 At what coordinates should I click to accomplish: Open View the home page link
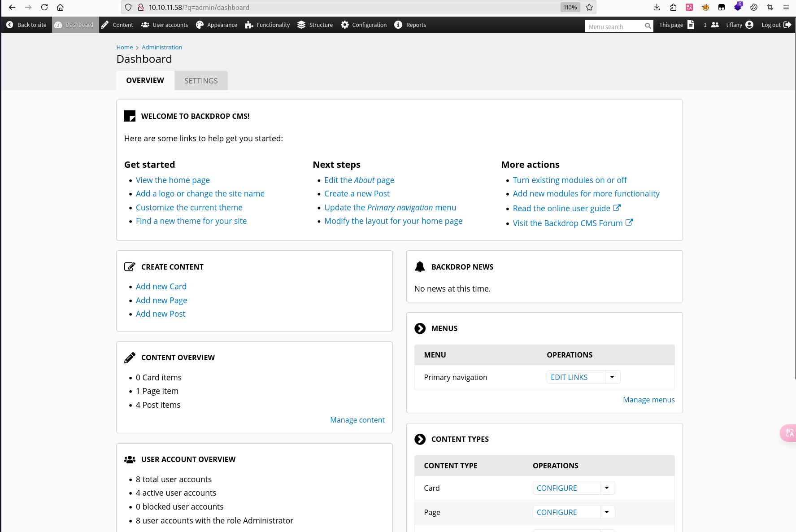(x=173, y=180)
